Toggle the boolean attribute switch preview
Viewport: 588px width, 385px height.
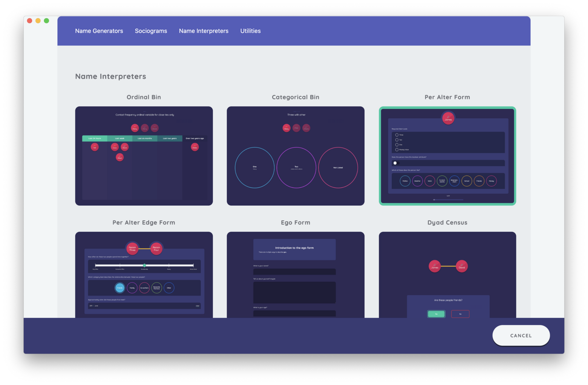point(395,163)
